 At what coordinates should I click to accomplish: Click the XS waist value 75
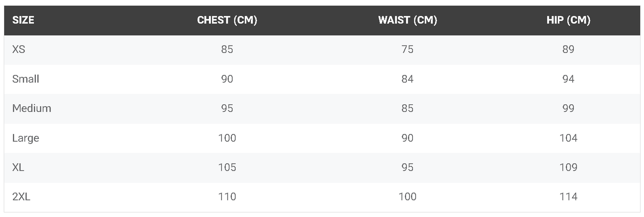[x=407, y=50]
